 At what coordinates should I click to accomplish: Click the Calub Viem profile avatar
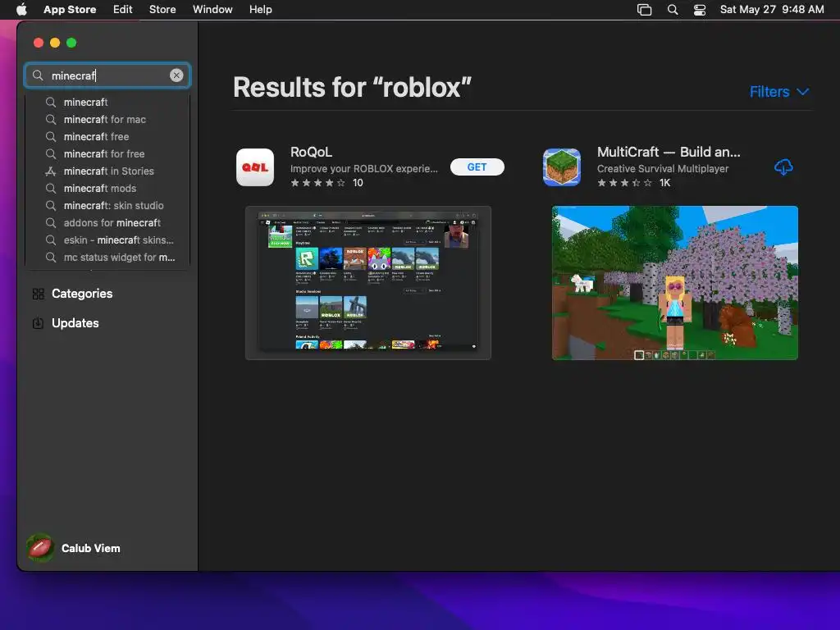tap(40, 547)
